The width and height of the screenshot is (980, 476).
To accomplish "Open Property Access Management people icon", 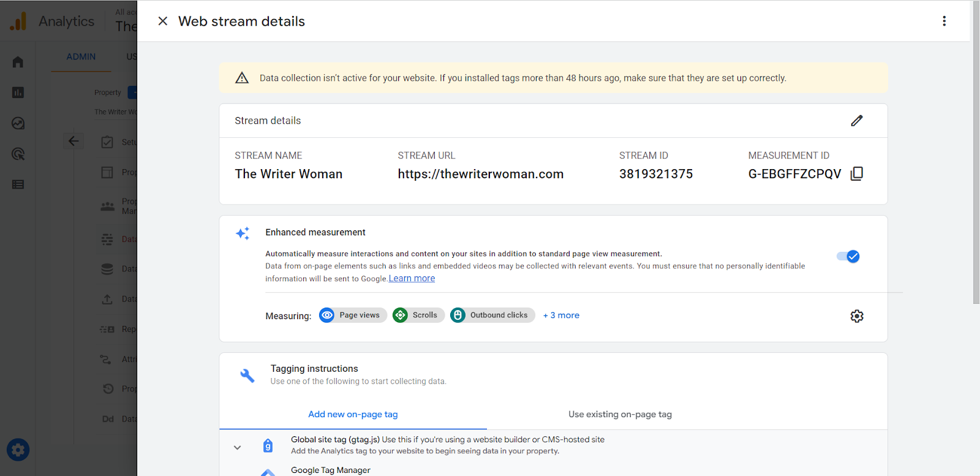I will pyautogui.click(x=108, y=206).
